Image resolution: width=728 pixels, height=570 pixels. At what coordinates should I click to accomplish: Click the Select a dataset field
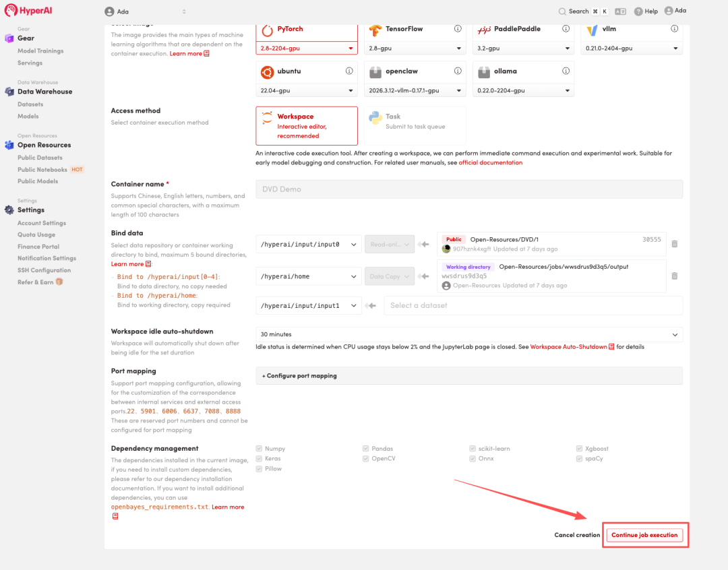[533, 305]
